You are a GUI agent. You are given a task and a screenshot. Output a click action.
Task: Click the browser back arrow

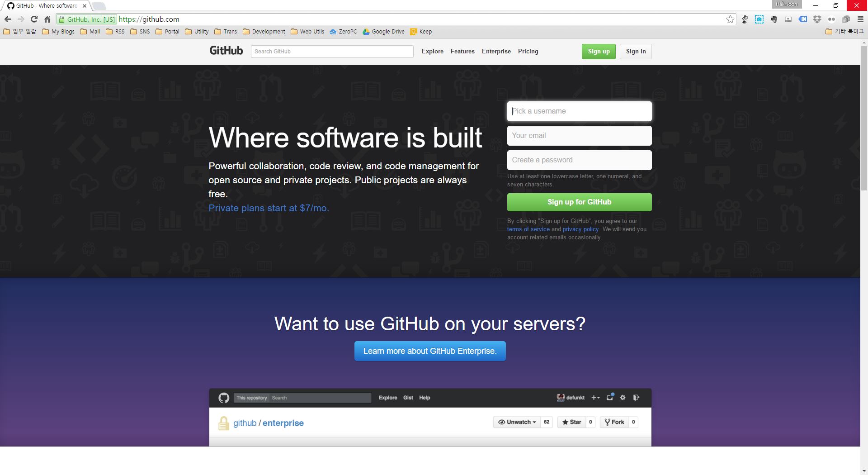pos(8,19)
